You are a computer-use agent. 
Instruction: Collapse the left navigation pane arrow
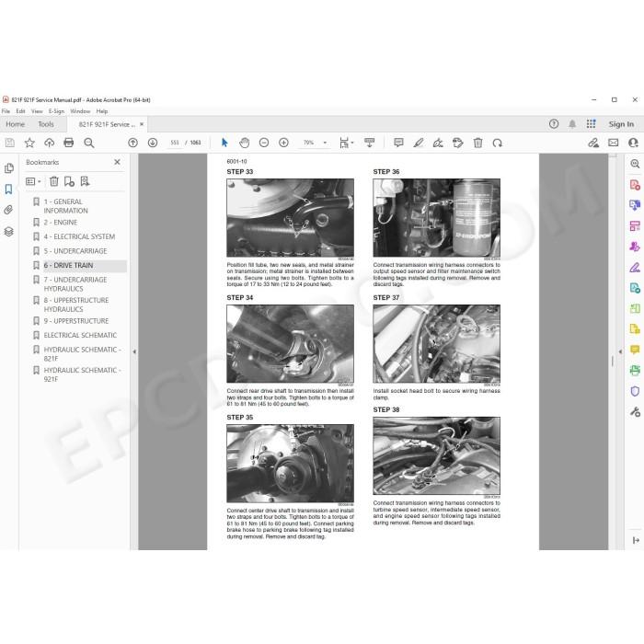[134, 351]
